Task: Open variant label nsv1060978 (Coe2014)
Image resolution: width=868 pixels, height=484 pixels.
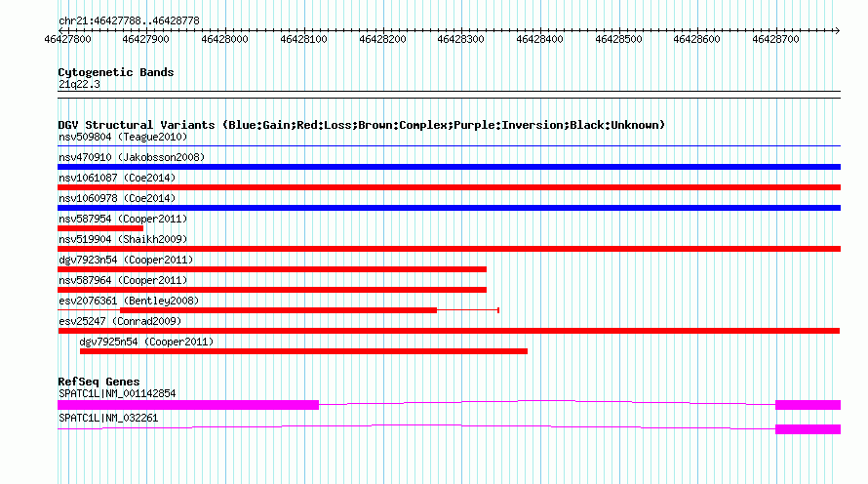Action: pyautogui.click(x=117, y=198)
